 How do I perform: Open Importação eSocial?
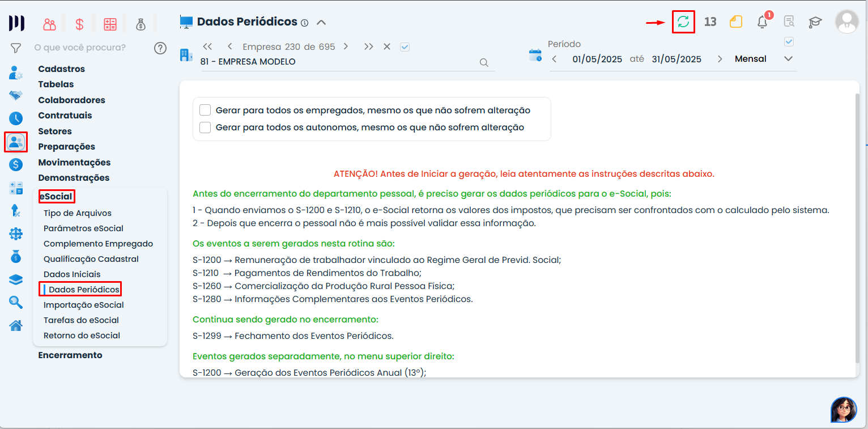pyautogui.click(x=83, y=305)
